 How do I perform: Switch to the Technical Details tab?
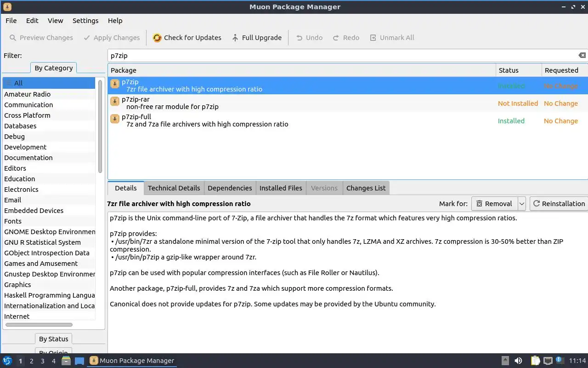pyautogui.click(x=174, y=188)
